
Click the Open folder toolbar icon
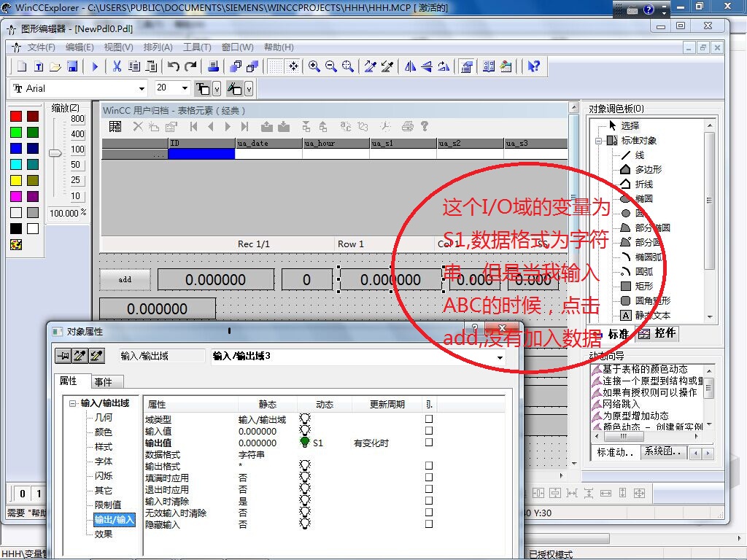(x=55, y=66)
